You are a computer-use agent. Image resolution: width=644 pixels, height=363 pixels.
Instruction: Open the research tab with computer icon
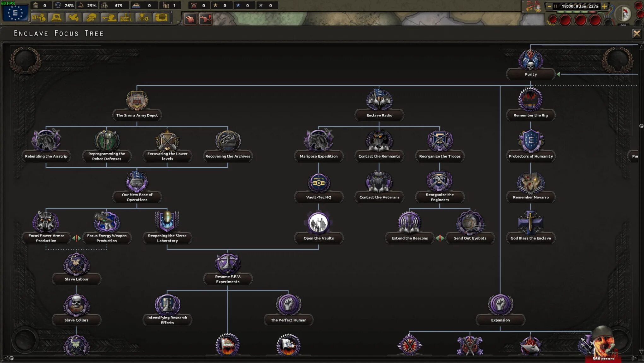click(56, 18)
